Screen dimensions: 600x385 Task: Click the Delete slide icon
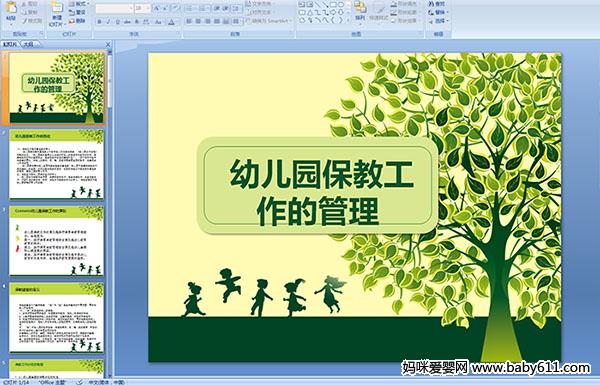pyautogui.click(x=77, y=21)
